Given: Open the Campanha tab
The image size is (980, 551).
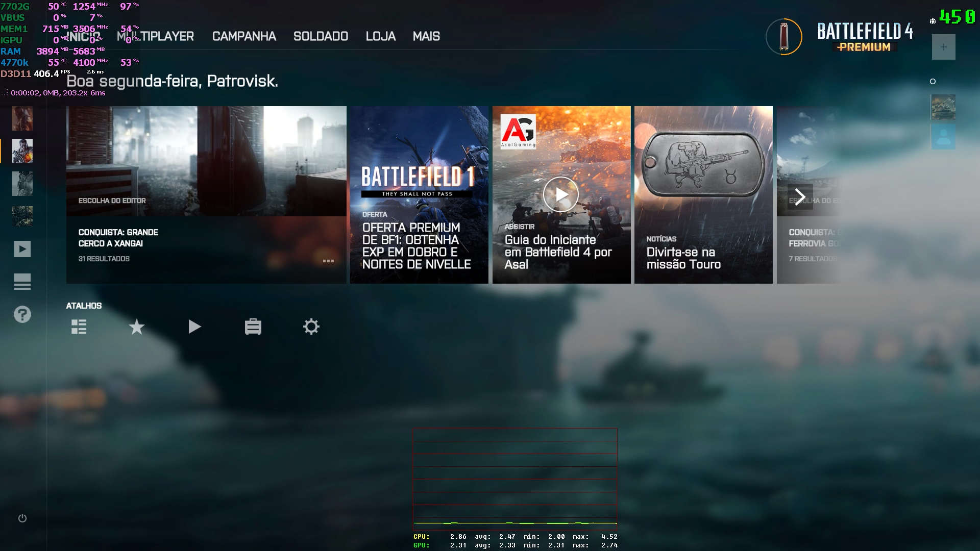Looking at the screenshot, I should (244, 36).
